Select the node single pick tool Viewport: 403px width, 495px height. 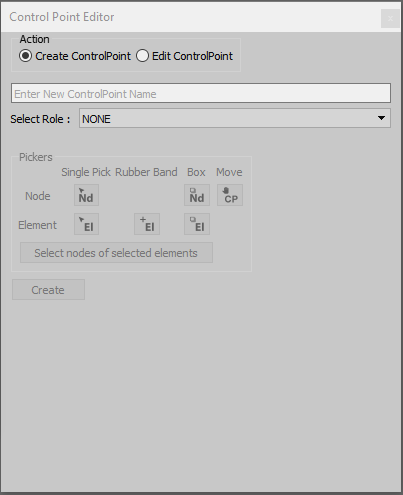pyautogui.click(x=86, y=195)
